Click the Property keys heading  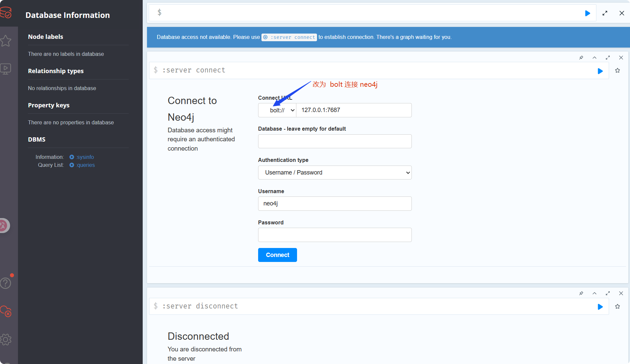coord(49,105)
